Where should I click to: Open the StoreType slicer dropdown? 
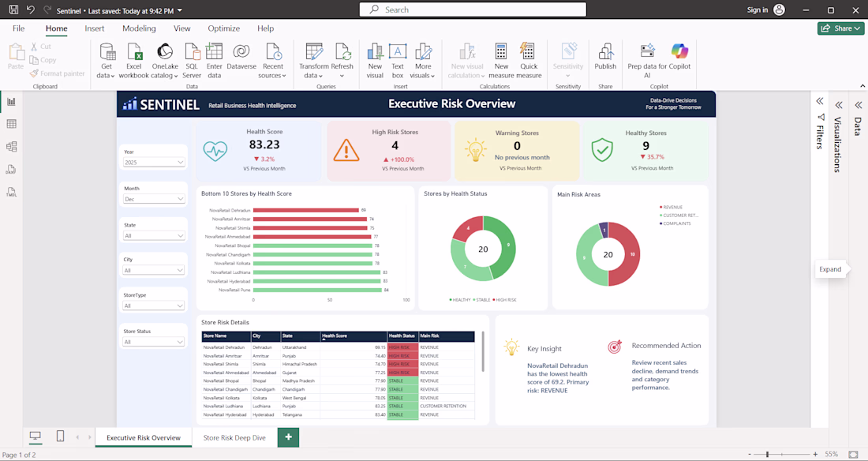pos(153,305)
